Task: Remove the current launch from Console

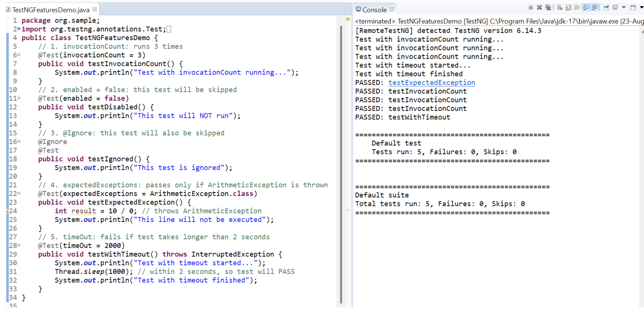Action: [x=540, y=7]
